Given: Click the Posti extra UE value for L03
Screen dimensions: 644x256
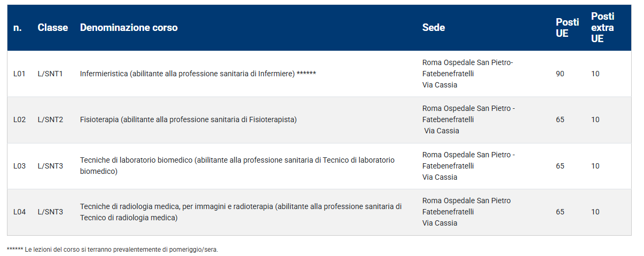Looking at the screenshot, I should click(595, 166).
